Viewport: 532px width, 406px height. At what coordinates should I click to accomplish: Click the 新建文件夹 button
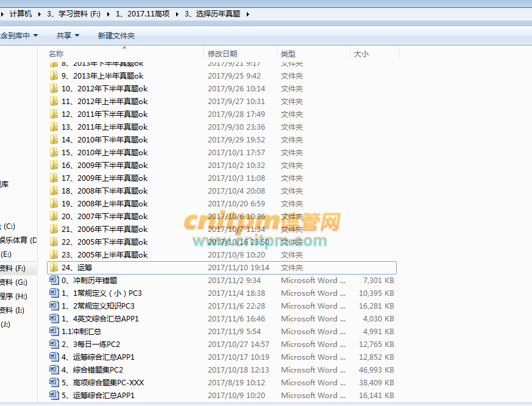[116, 36]
